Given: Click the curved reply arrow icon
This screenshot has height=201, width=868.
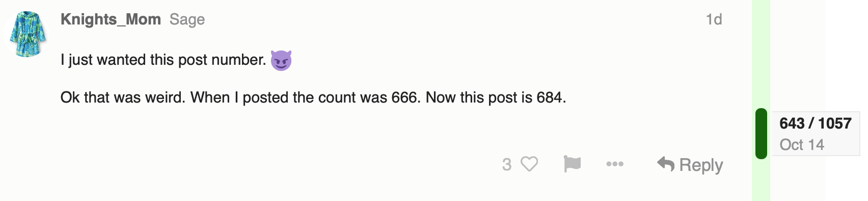Looking at the screenshot, I should (x=665, y=164).
